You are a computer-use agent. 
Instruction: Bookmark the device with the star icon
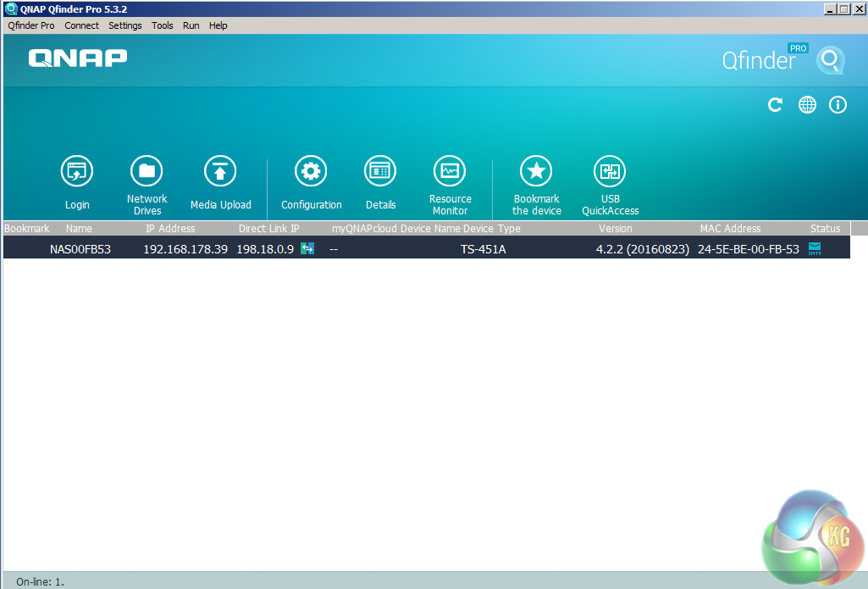536,171
